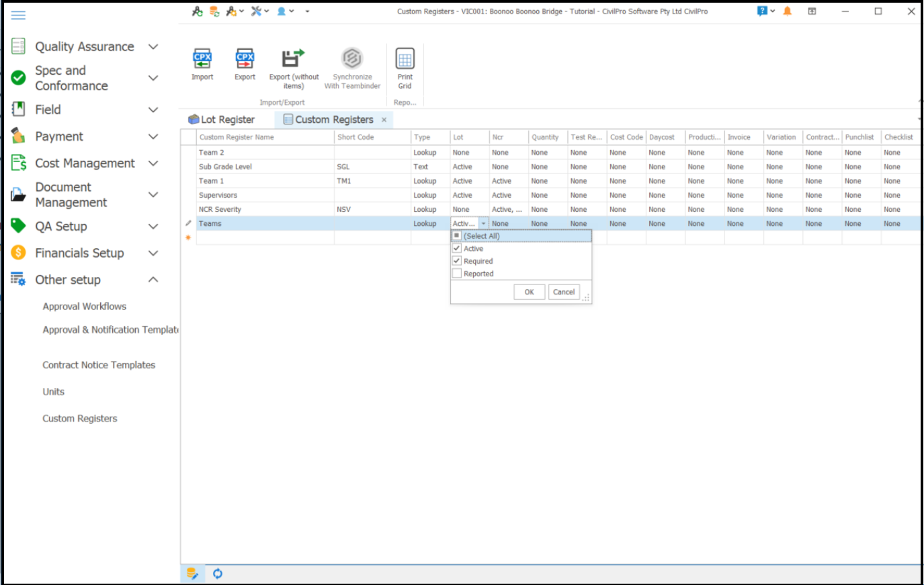Expand the Quality Assurance section
The image size is (924, 585).
tap(153, 46)
